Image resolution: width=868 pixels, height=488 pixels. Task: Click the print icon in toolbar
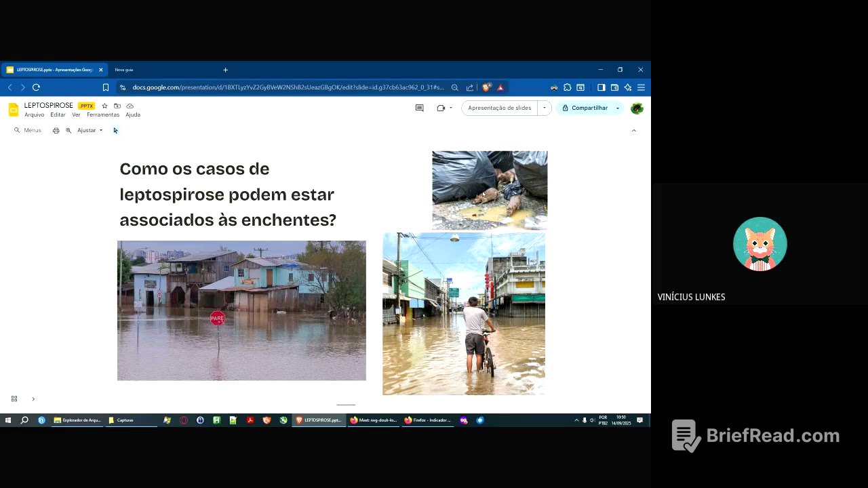pos(56,130)
